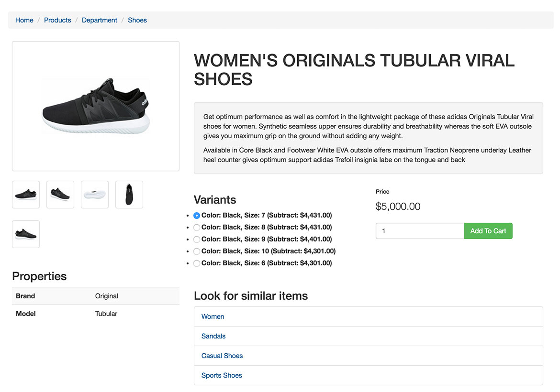Click the product title heading
Screen dimensions: 560x392
[354, 70]
